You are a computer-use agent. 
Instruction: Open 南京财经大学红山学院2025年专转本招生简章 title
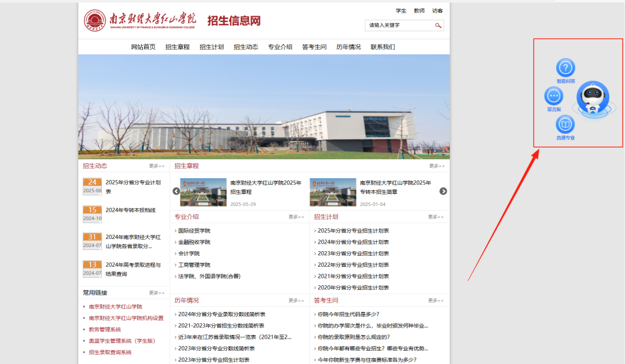coord(395,187)
